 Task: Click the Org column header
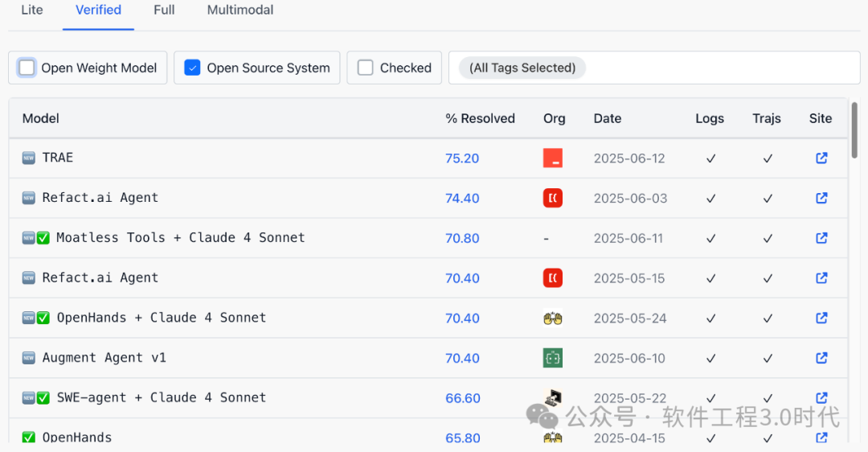[554, 118]
